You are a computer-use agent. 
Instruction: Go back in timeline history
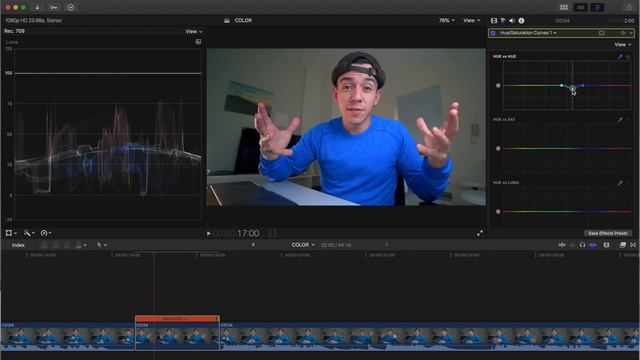pyautogui.click(x=253, y=245)
